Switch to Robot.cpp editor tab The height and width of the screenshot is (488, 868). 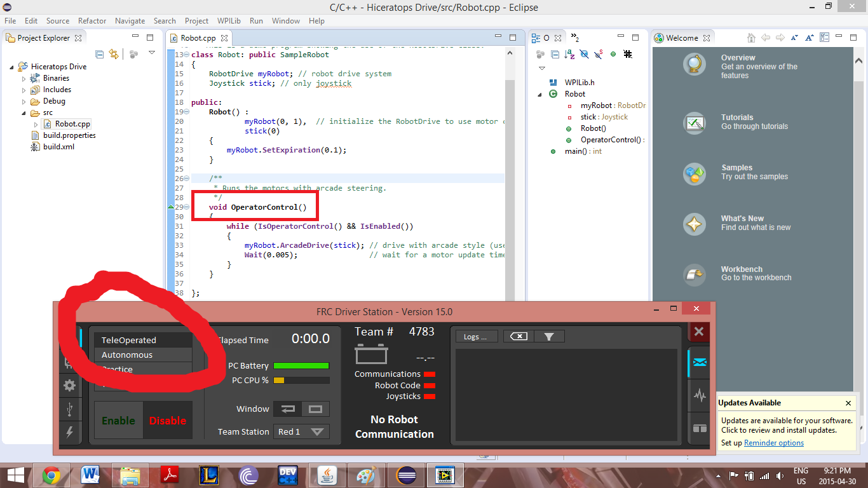(198, 38)
